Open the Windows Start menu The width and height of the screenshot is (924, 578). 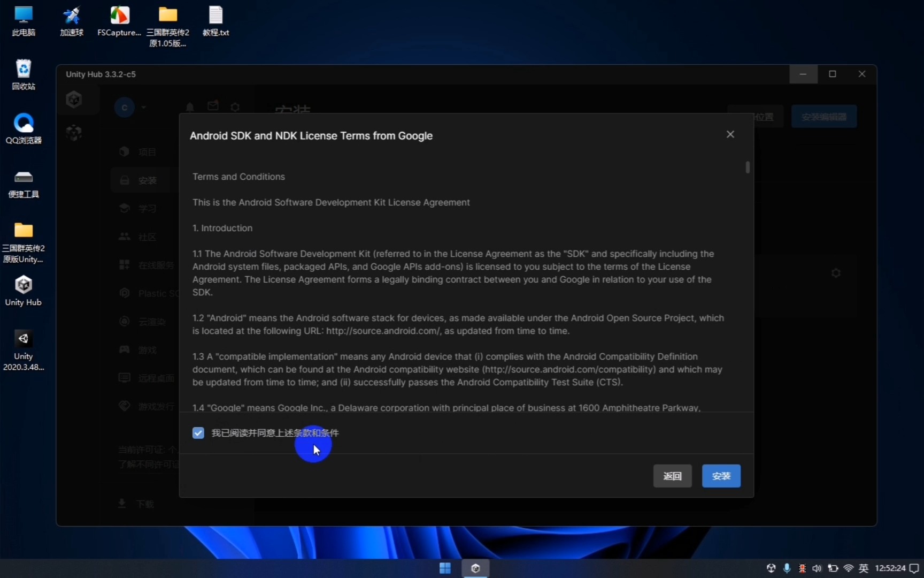tap(445, 568)
